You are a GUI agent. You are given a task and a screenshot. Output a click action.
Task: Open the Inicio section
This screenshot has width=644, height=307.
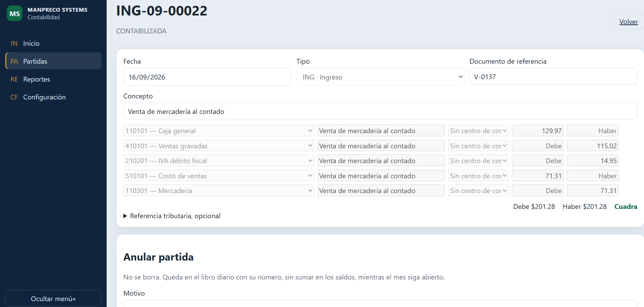click(53, 43)
